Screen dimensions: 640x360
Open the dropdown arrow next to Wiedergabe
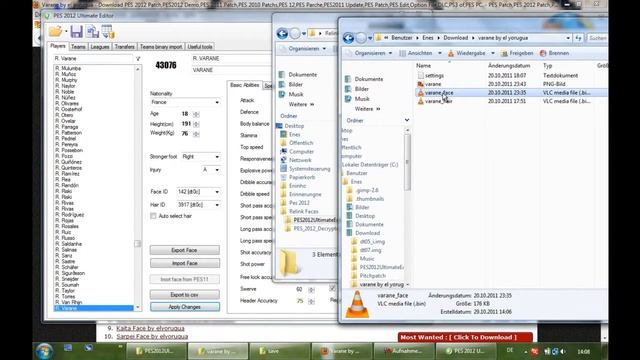pos(493,53)
